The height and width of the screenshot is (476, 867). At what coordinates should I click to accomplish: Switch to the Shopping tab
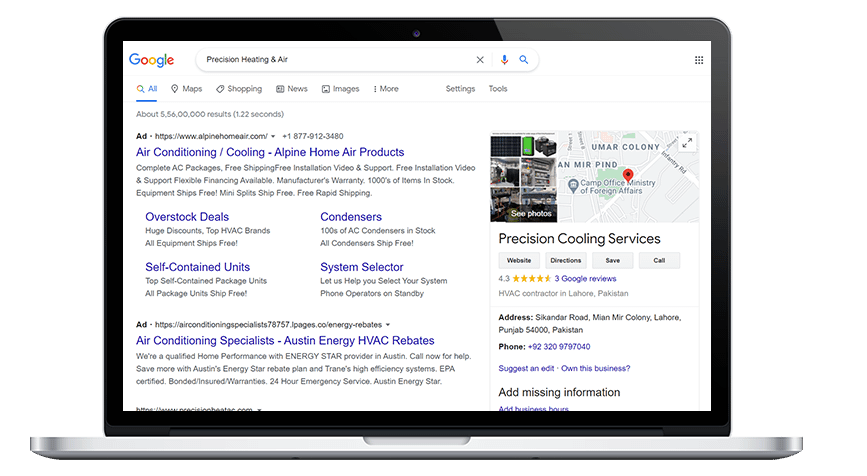click(x=239, y=89)
